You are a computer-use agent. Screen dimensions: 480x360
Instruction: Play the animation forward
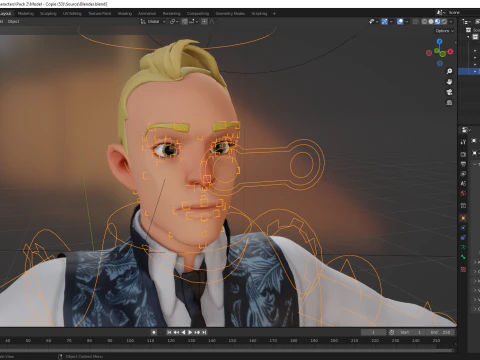click(x=190, y=332)
